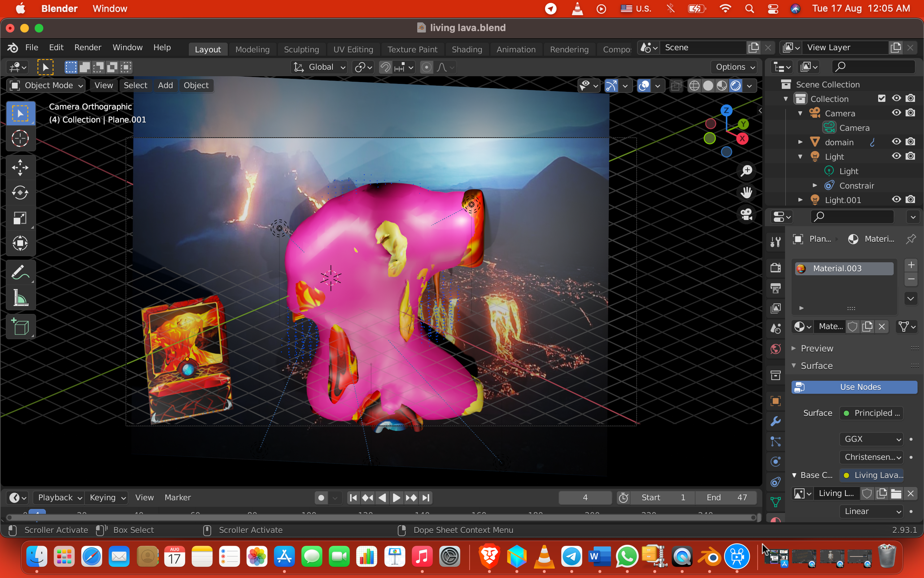Switch to the Shading workspace tab
The width and height of the screenshot is (924, 578).
tap(467, 49)
